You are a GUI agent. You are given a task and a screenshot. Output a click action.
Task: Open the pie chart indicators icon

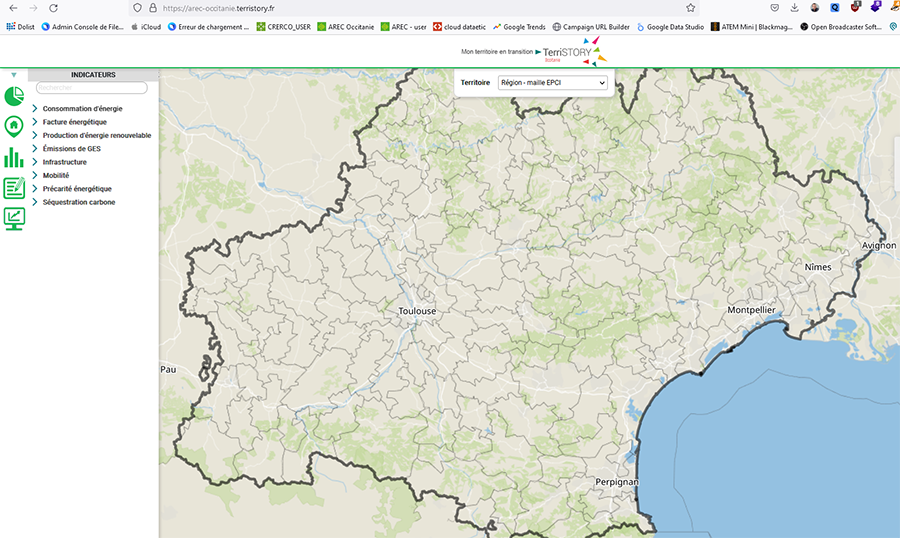click(x=14, y=97)
